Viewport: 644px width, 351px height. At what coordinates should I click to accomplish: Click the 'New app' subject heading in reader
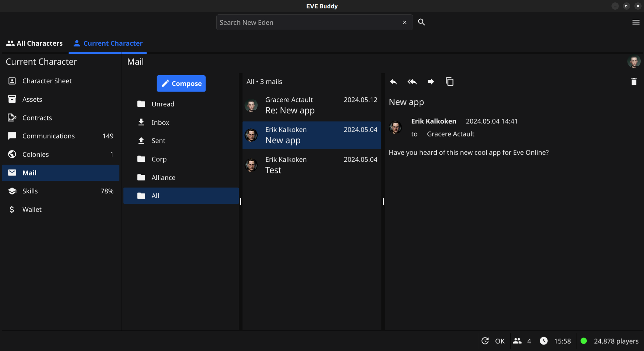406,102
